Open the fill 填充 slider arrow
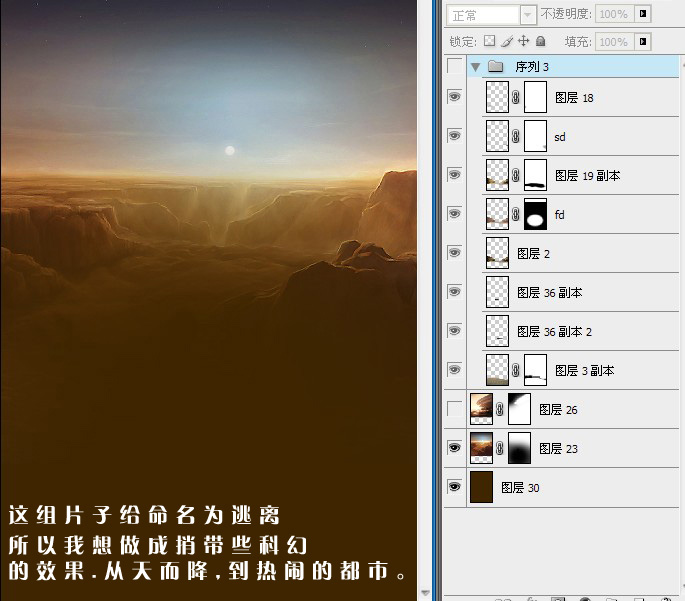Viewport: 685px width, 601px height. pyautogui.click(x=643, y=42)
